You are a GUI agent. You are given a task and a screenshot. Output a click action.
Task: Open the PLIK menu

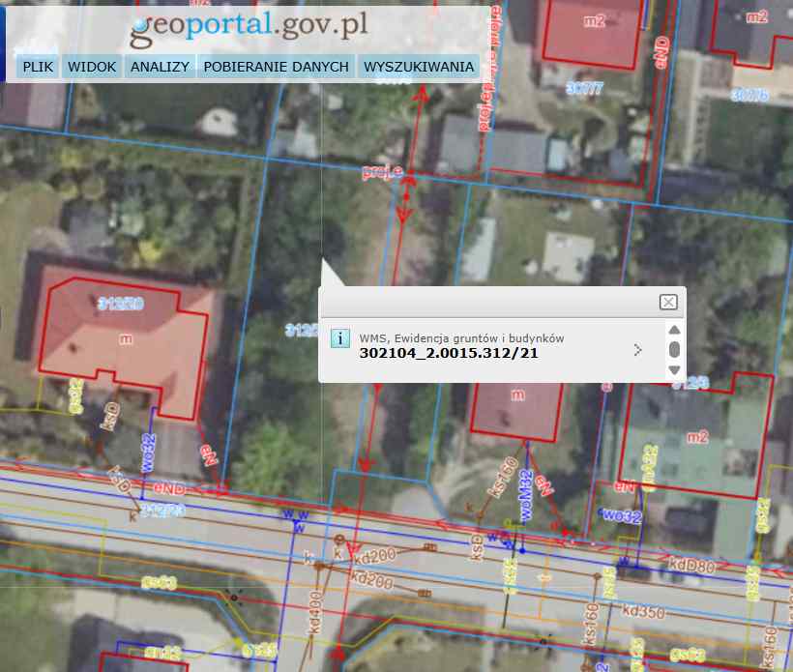(38, 67)
